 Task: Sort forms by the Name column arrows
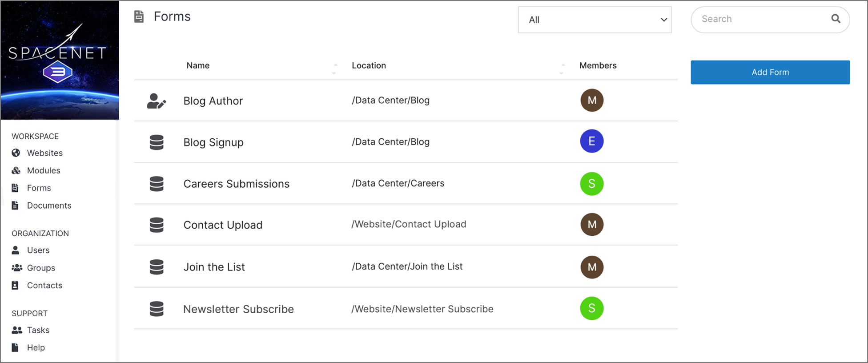335,69
